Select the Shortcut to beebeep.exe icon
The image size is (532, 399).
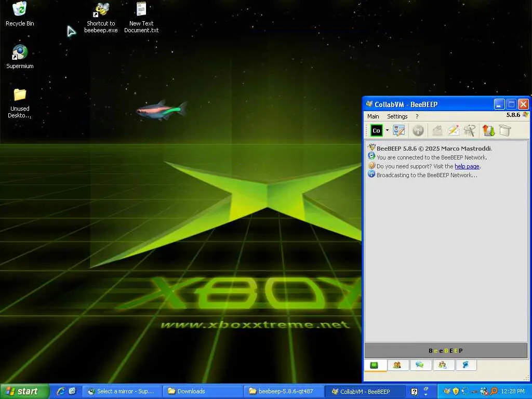click(x=101, y=18)
